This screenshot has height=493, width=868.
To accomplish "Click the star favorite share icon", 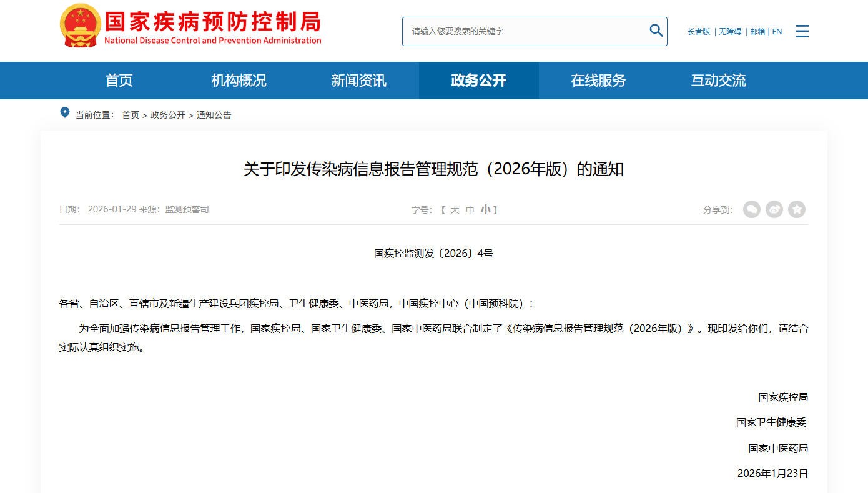I will [x=797, y=209].
